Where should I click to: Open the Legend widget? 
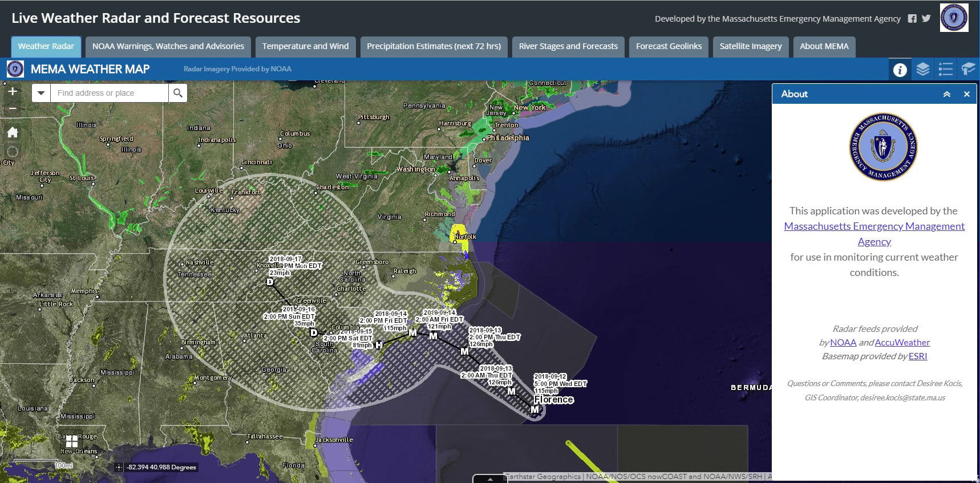click(946, 70)
